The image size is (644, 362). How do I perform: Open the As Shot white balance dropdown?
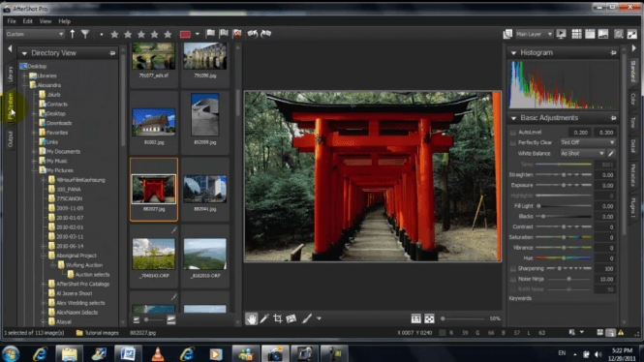[x=582, y=154]
